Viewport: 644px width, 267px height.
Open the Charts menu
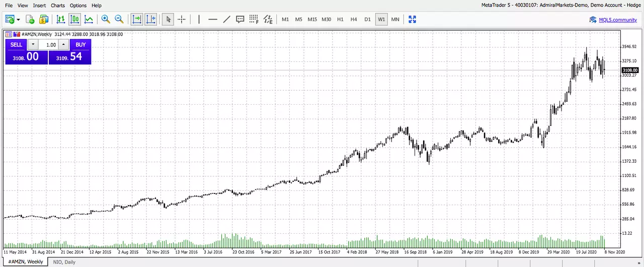58,6
